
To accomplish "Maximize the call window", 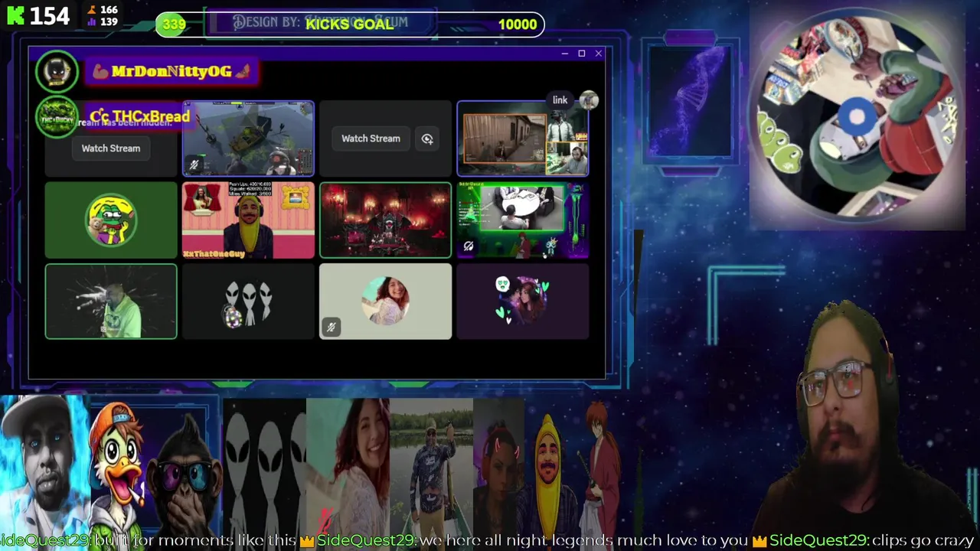I will (x=582, y=54).
